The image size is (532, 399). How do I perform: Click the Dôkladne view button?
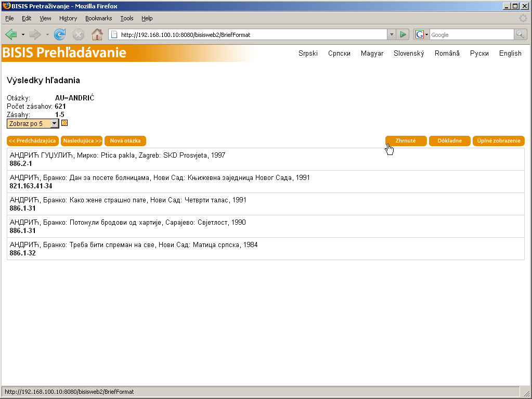(449, 141)
